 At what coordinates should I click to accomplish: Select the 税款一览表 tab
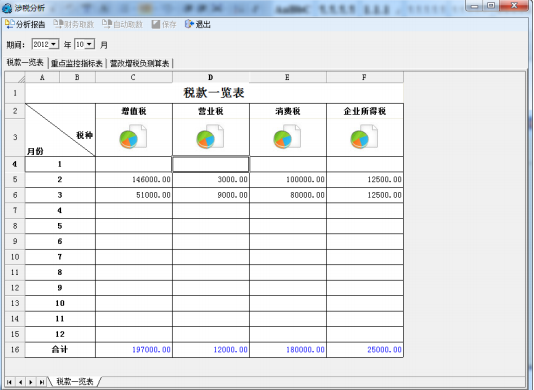25,63
